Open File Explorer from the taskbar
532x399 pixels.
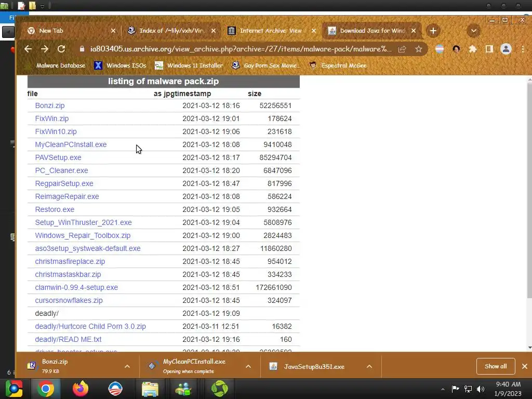150,389
